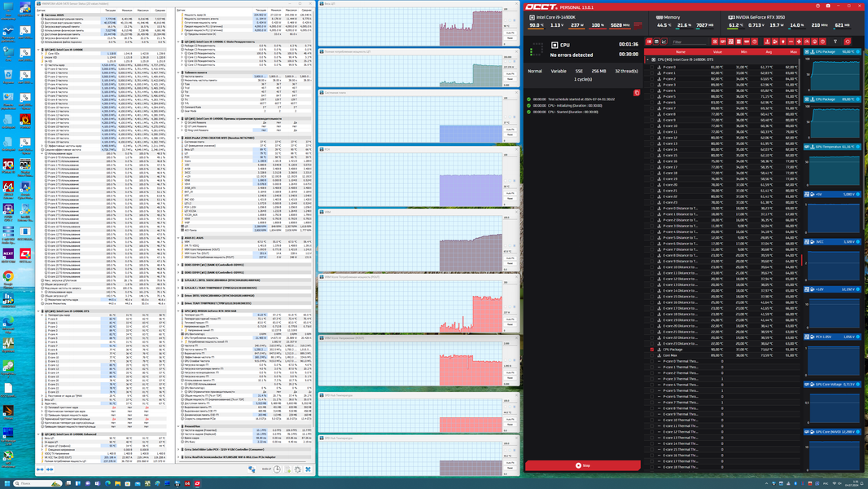This screenshot has width=868, height=489.
Task: Open info on CPU Package 90°C graph
Action: point(858,51)
